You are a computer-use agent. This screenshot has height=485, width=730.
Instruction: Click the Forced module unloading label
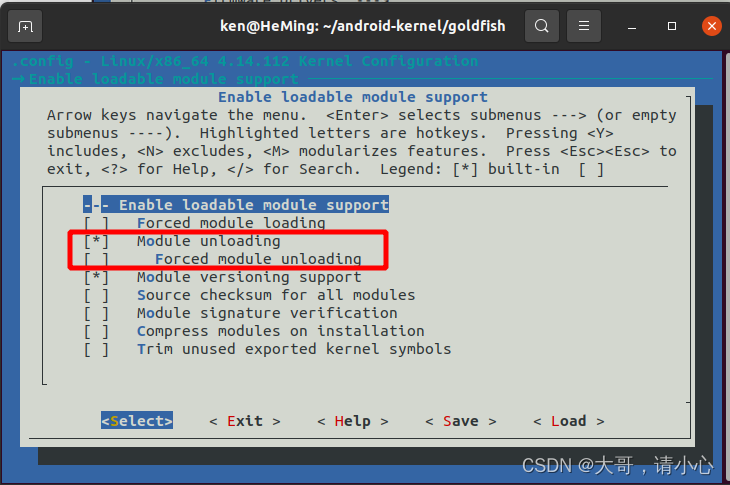258,259
